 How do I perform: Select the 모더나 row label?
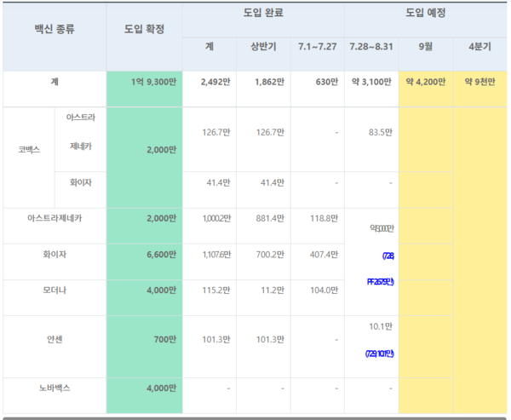pos(55,291)
